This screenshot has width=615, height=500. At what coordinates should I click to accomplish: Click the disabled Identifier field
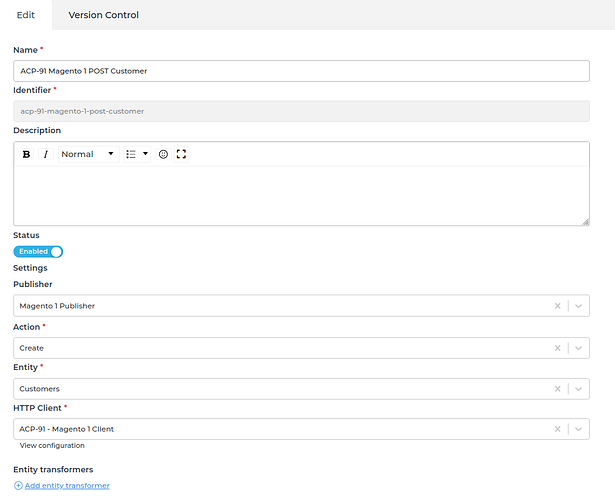tap(301, 111)
